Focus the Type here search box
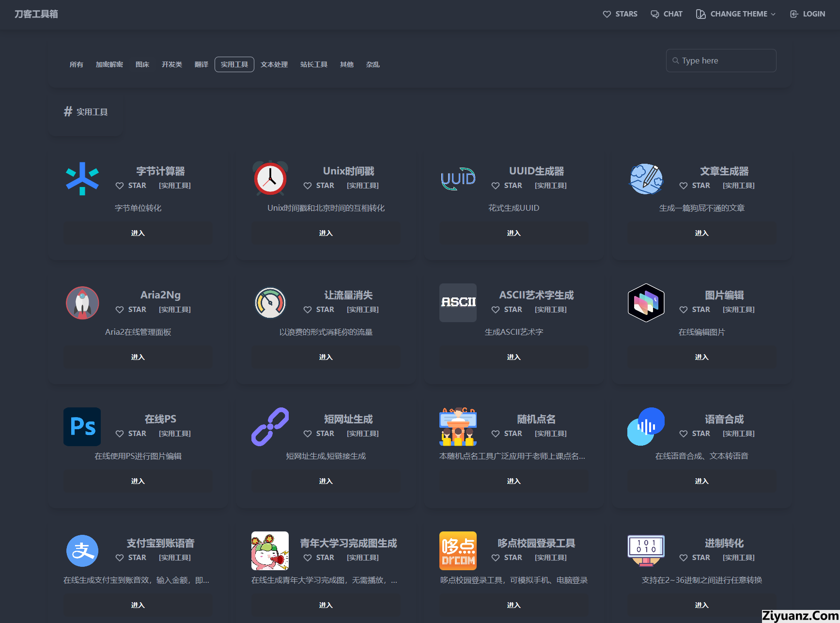840x623 pixels. pos(721,61)
